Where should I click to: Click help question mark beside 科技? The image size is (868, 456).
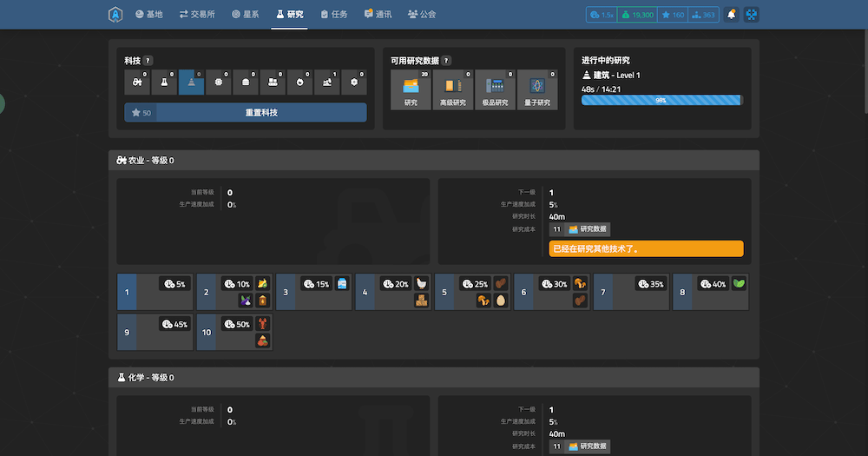(x=148, y=61)
